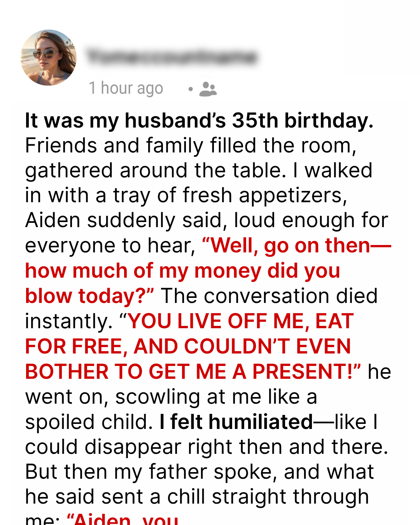Click the red "YOU LIVE OFF ME, EAT" text
This screenshot has height=525, width=420.
click(x=240, y=321)
